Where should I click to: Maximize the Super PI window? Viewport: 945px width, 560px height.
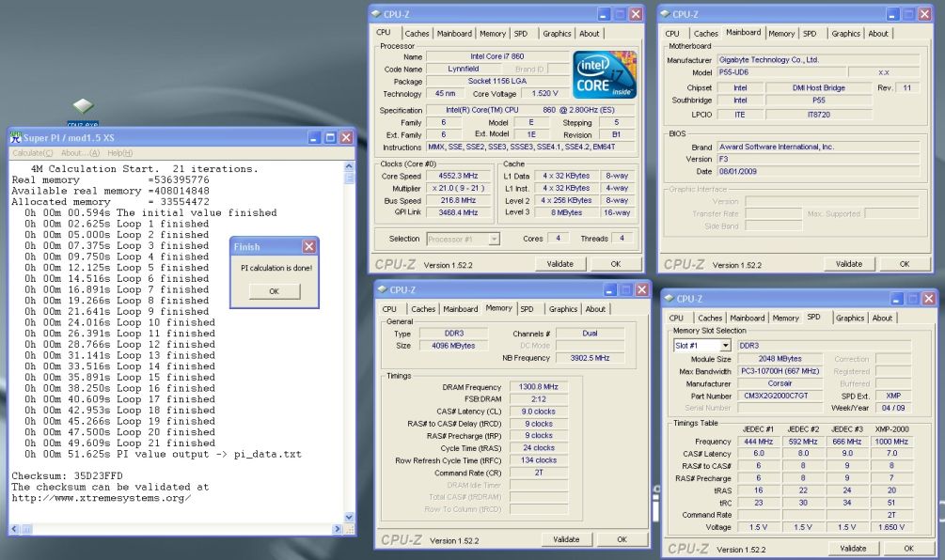(330, 138)
